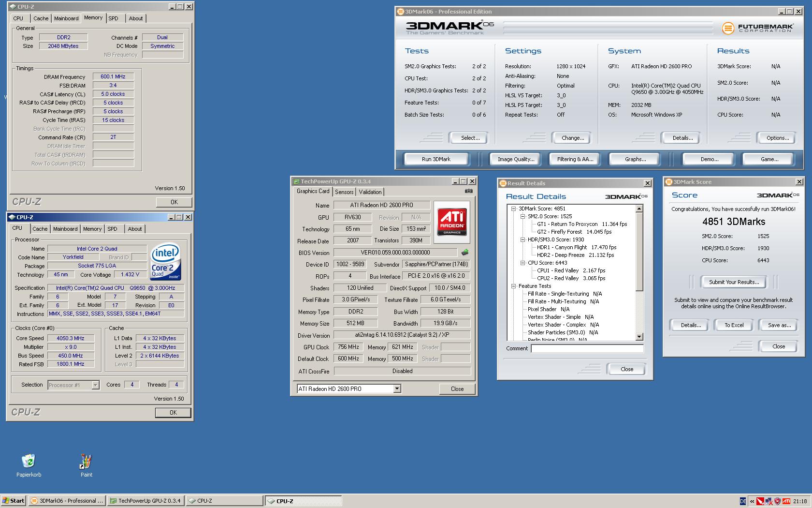Screen dimensions: 812x508
Task: Click the Comment input field
Action: (587, 348)
